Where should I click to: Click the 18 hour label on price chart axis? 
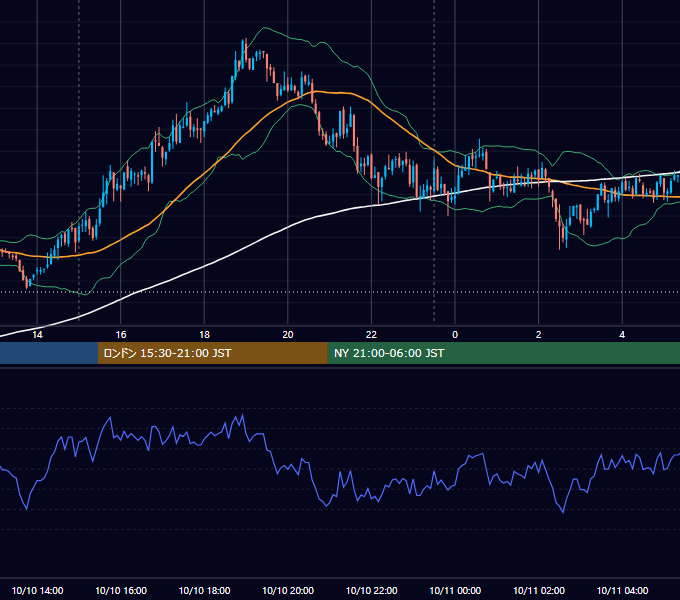(204, 335)
